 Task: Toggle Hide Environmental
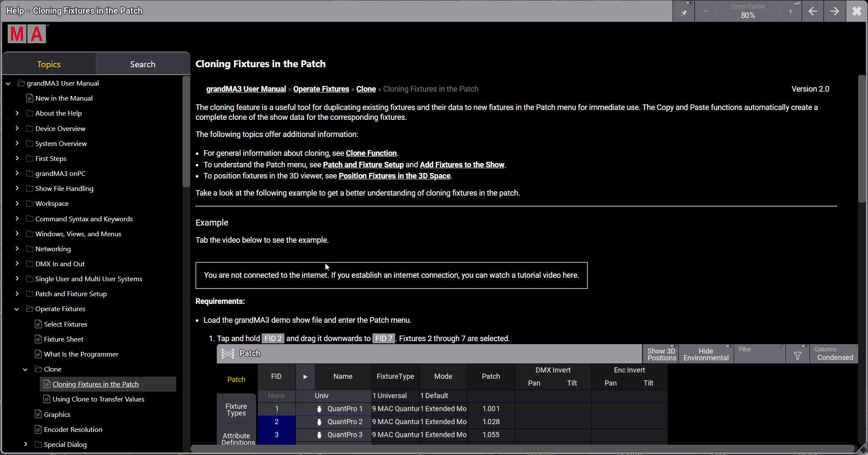click(x=705, y=354)
